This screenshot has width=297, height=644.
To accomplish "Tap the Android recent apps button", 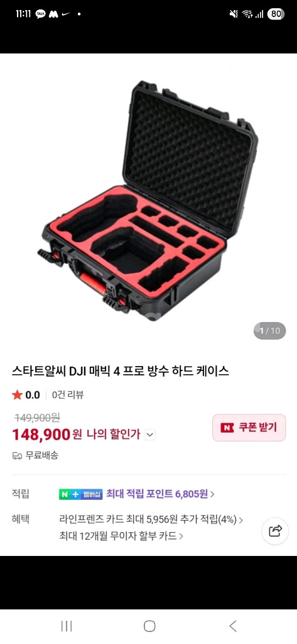I will point(66,626).
